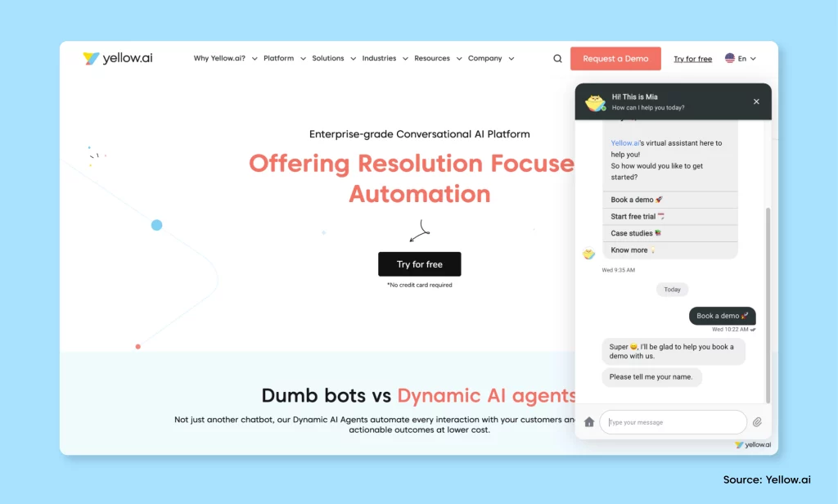Open the Platform menu
This screenshot has height=504, width=838.
[x=278, y=58]
